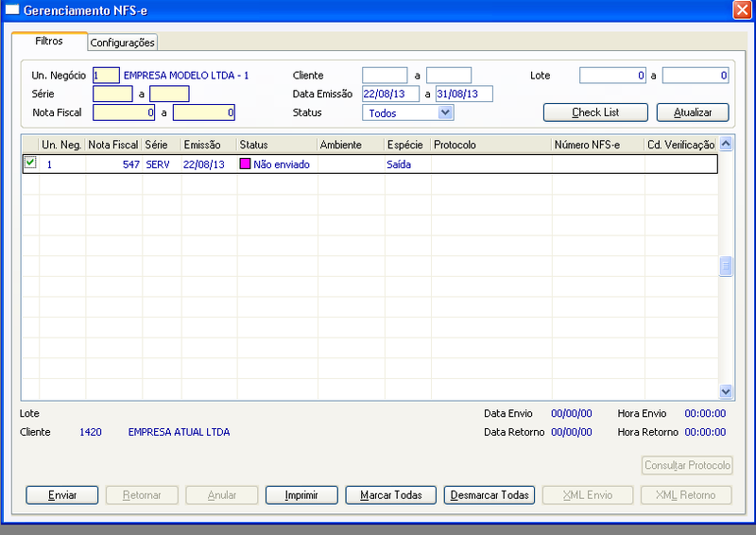Click the Status column header
The width and height of the screenshot is (756, 535).
277,145
